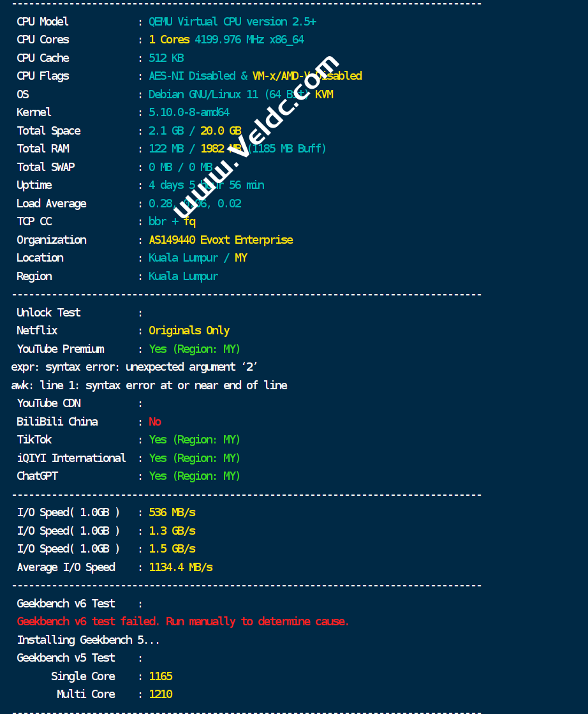Click the 536 MB/s I/O speed value

click(x=172, y=512)
